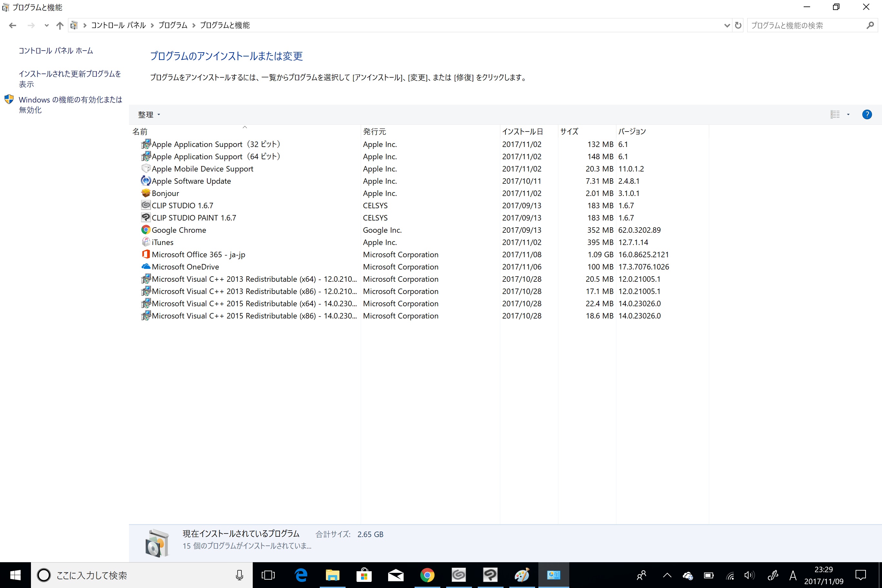882x588 pixels.
Task: Click the iTunes list icon
Action: coord(146,242)
